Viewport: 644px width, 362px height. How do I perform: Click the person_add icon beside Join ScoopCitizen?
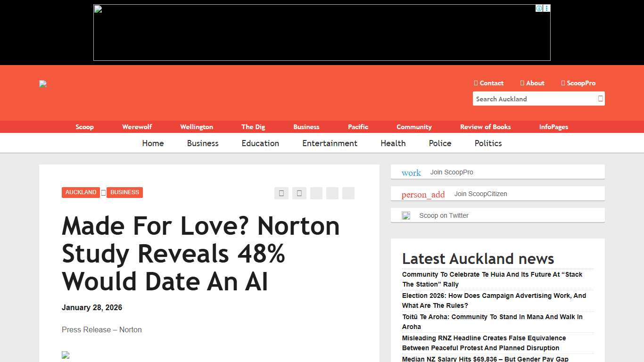pos(423,194)
